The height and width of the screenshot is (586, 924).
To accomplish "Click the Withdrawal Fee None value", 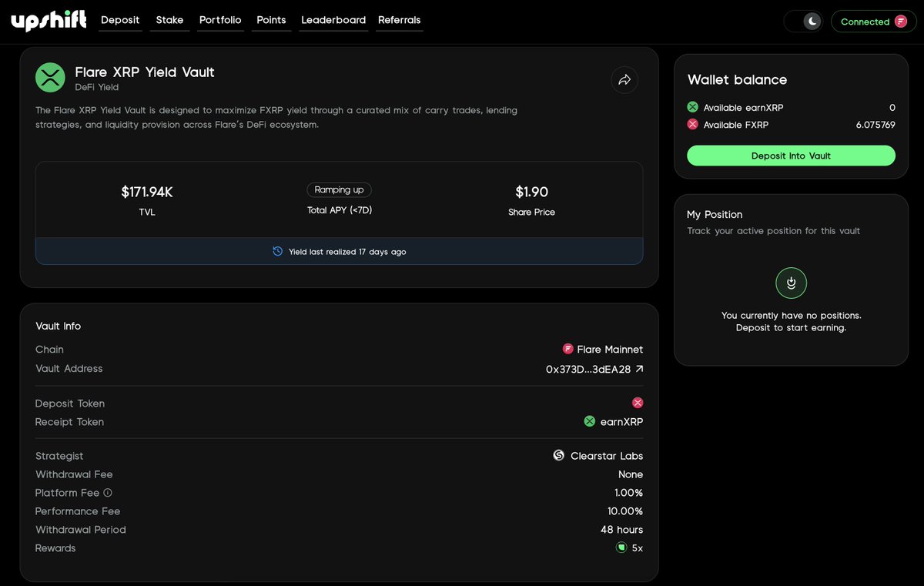I will (631, 474).
